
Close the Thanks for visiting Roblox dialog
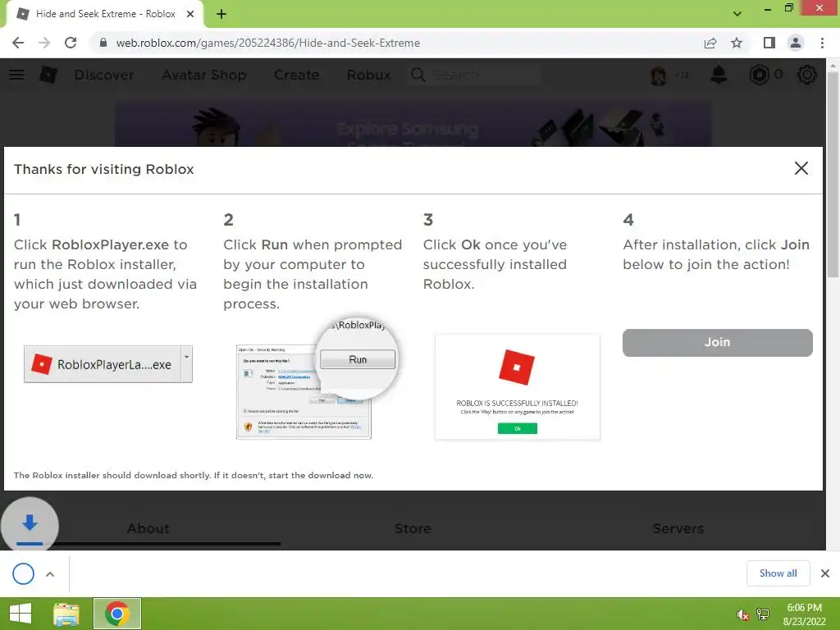(801, 168)
